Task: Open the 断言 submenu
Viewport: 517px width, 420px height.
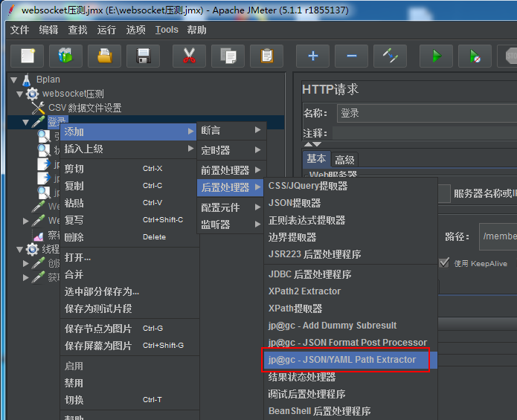Action: point(231,130)
